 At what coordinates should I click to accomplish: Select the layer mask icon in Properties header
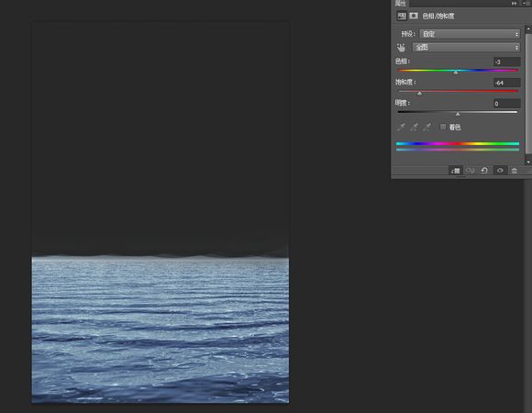point(414,16)
